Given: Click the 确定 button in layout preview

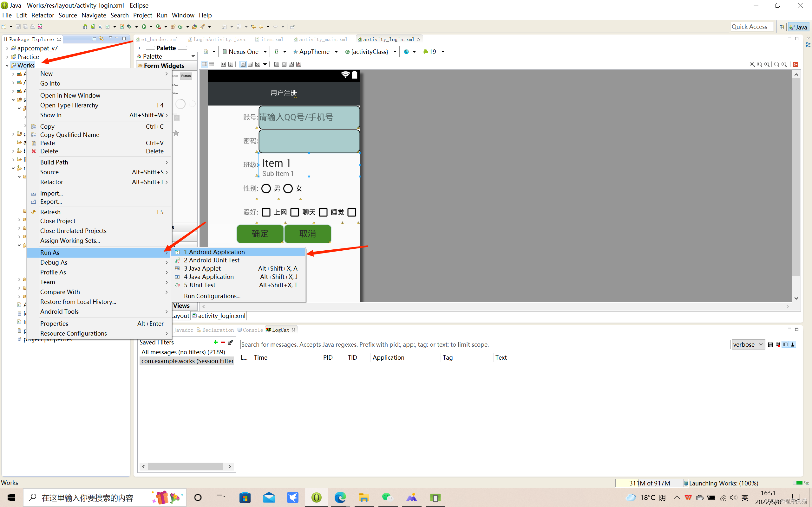Looking at the screenshot, I should [x=260, y=234].
